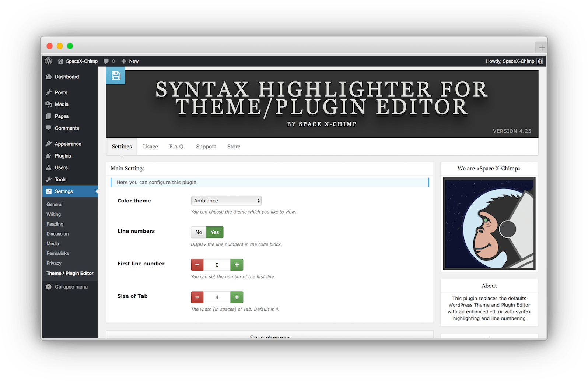The image size is (588, 381).
Task: Click the WordPress logo icon
Action: [x=48, y=61]
